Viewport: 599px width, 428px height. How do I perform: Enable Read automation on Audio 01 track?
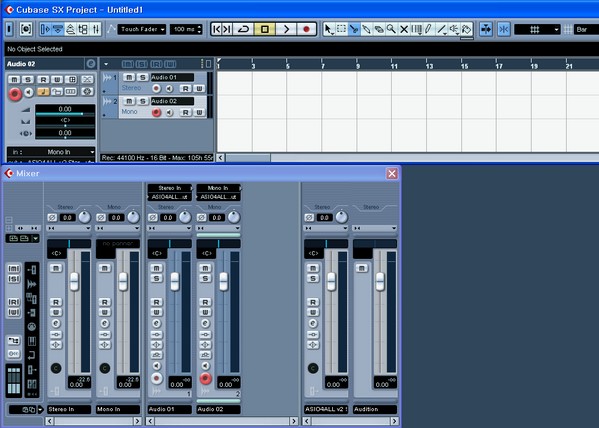tap(186, 89)
